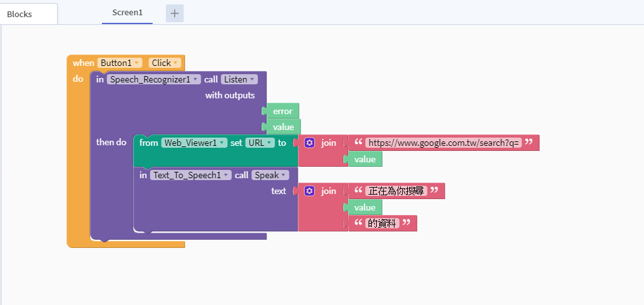Add a new screen with the plus icon
This screenshot has width=644, height=305.
coord(175,13)
